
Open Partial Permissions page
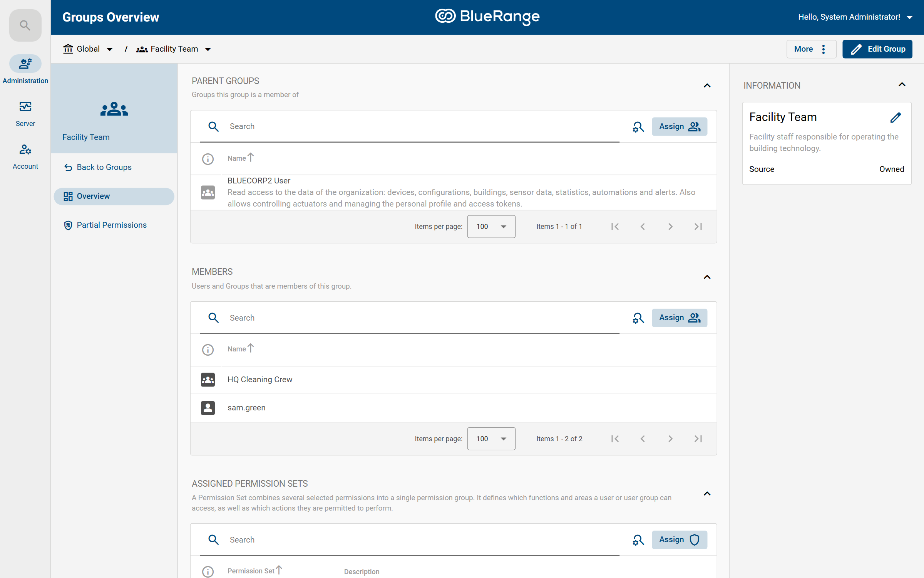[105, 225]
